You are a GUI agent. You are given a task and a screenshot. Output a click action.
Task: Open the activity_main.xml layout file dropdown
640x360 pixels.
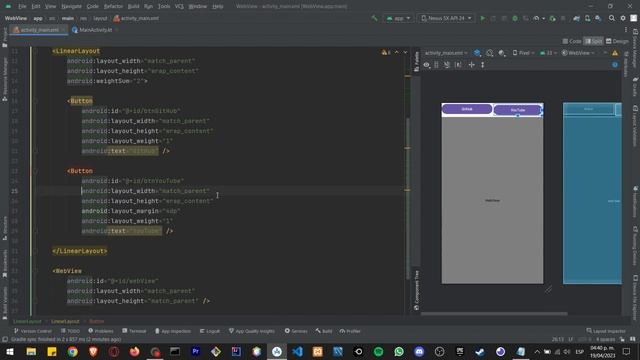[446, 53]
